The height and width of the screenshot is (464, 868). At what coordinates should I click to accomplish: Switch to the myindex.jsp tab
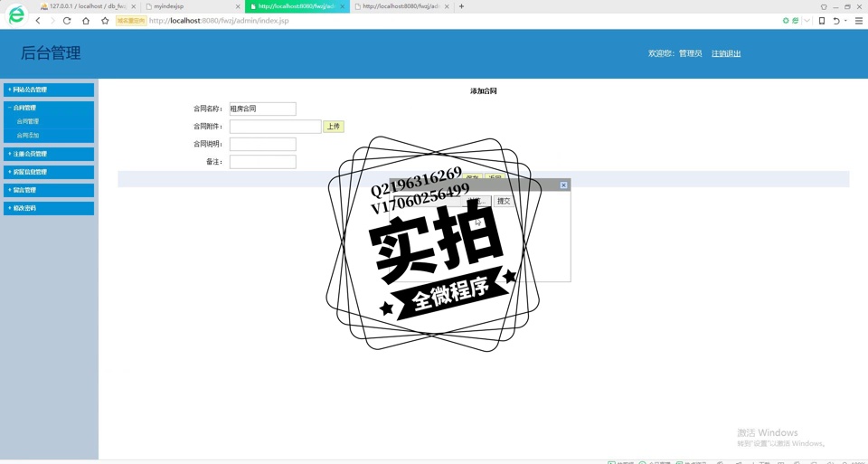coord(190,6)
